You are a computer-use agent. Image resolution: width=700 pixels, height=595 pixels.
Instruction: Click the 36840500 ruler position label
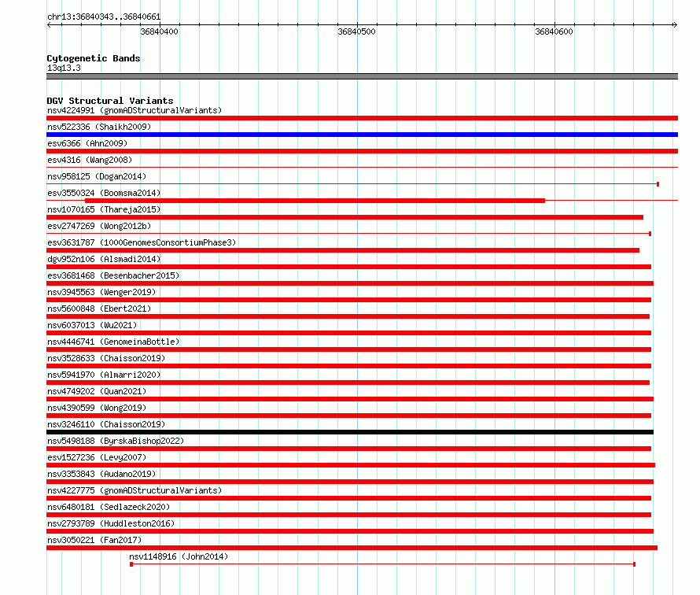tap(357, 31)
